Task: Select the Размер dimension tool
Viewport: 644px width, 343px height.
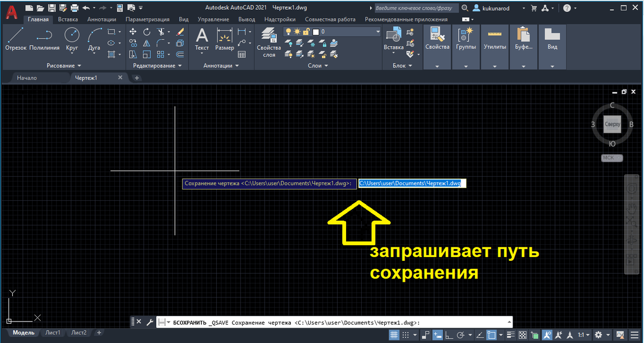Action: 224,39
